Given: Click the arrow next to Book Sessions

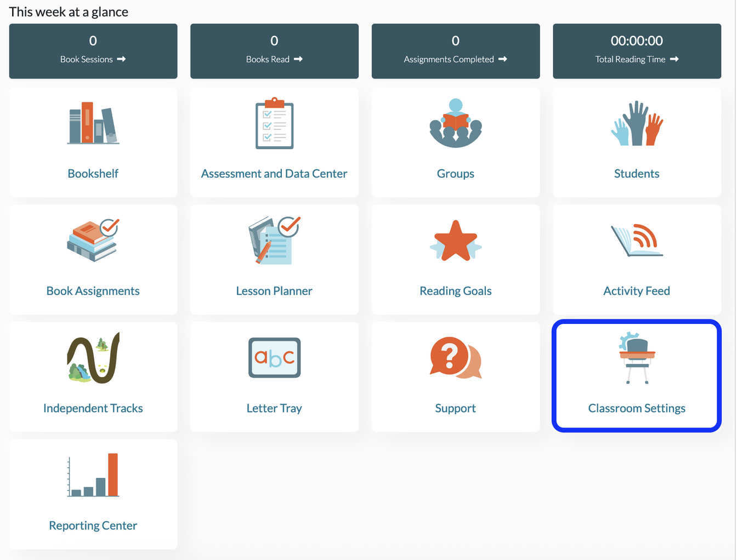Looking at the screenshot, I should (121, 59).
